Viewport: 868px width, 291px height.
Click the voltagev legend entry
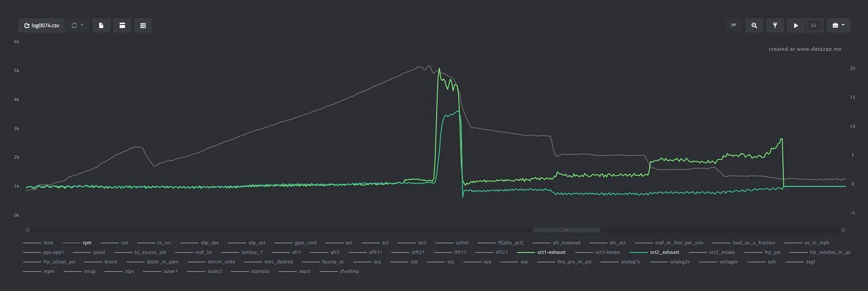719,262
